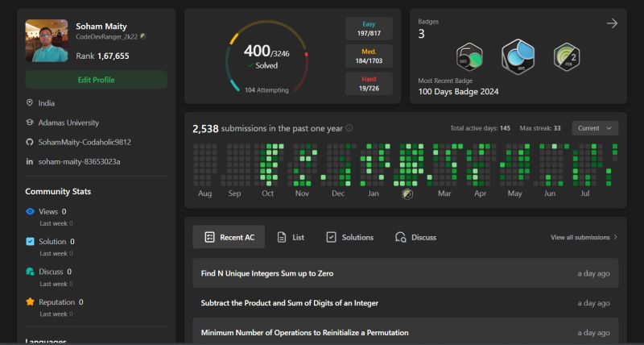Click the orange Reputation star icon
The image size is (644, 345).
pos(30,301)
